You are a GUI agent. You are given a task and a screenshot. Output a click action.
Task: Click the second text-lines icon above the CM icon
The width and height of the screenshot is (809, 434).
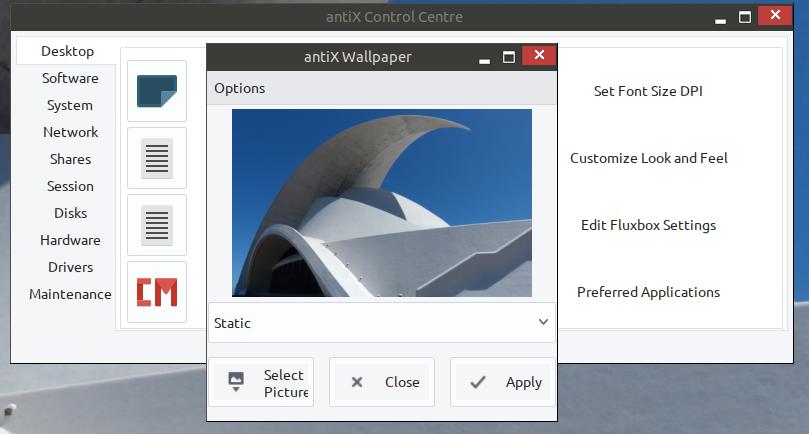(x=157, y=225)
